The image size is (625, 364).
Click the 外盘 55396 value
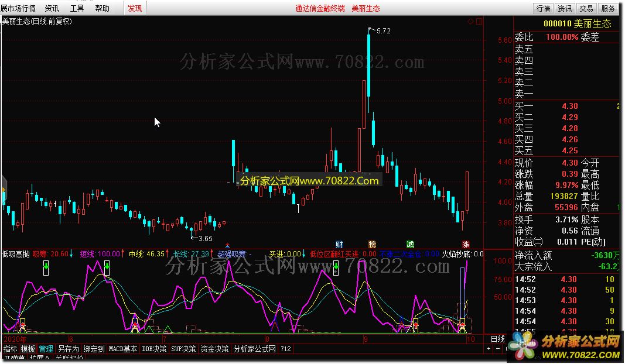click(x=566, y=208)
